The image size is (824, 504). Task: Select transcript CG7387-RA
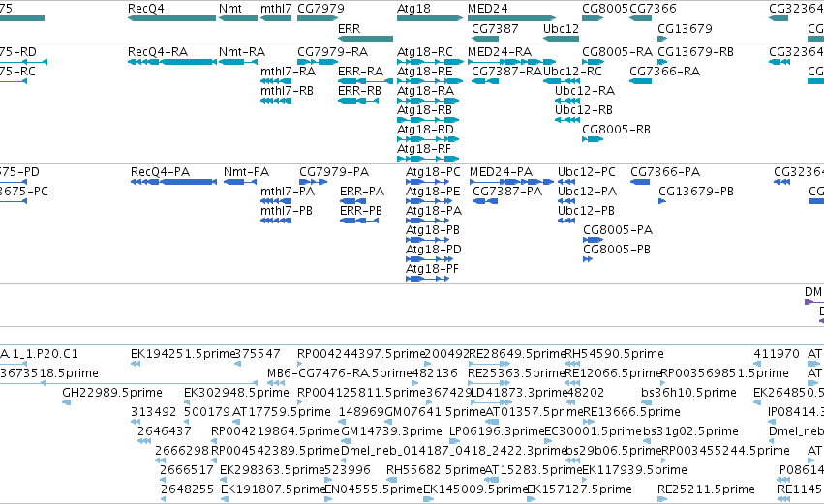[x=485, y=81]
